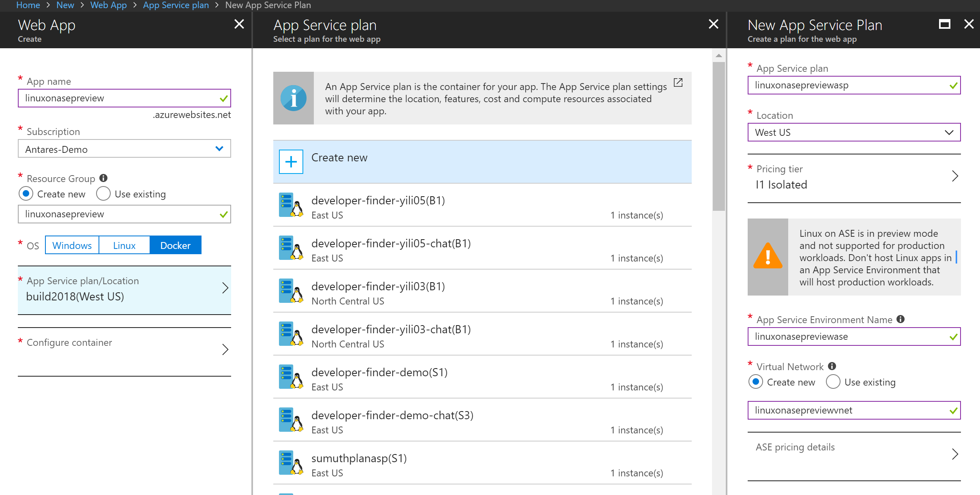This screenshot has height=495, width=980.
Task: Click App Service Environment Name info icon
Action: (x=901, y=319)
